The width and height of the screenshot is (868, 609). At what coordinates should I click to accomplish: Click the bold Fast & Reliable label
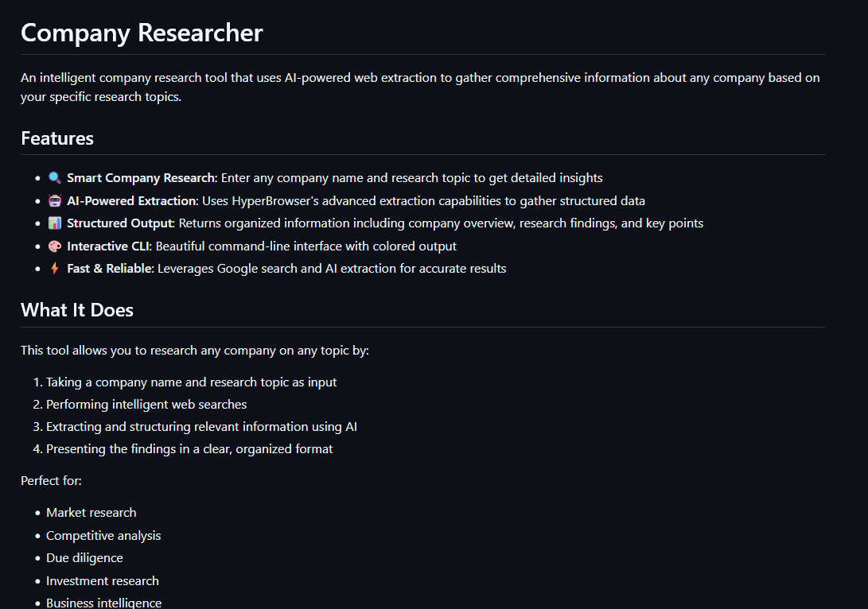pos(110,268)
